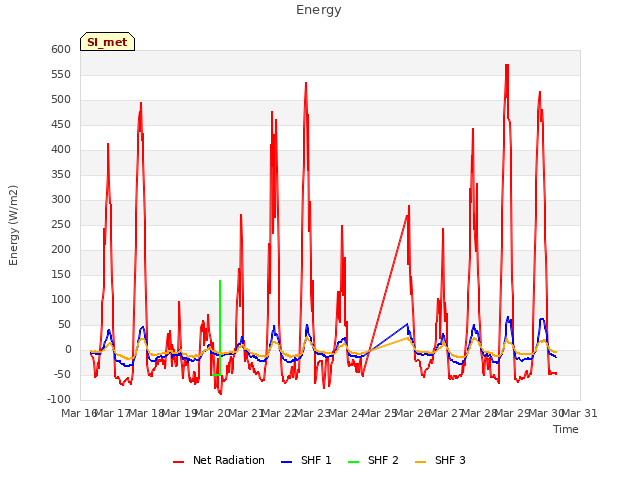The image size is (640, 480).
Task: Click the highest red peak near Mar 29
Action: pyautogui.click(x=507, y=65)
